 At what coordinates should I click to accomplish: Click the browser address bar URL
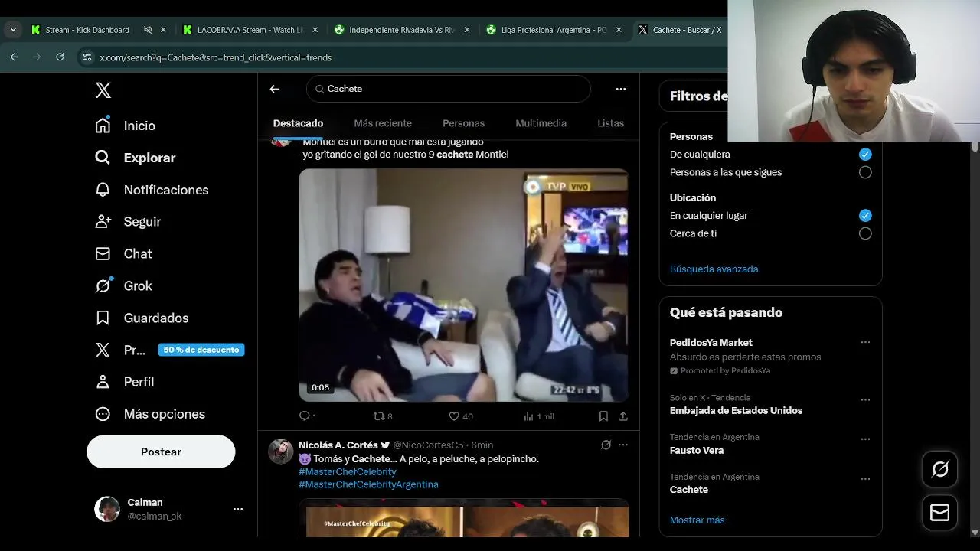[216, 57]
